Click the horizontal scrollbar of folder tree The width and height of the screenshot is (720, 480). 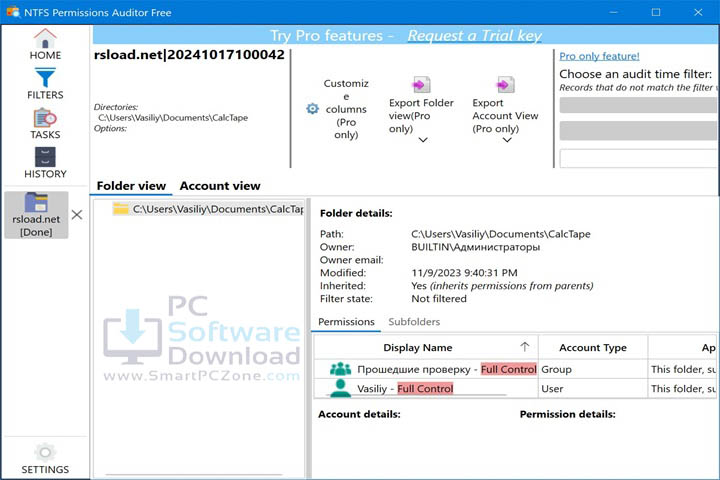click(x=193, y=475)
